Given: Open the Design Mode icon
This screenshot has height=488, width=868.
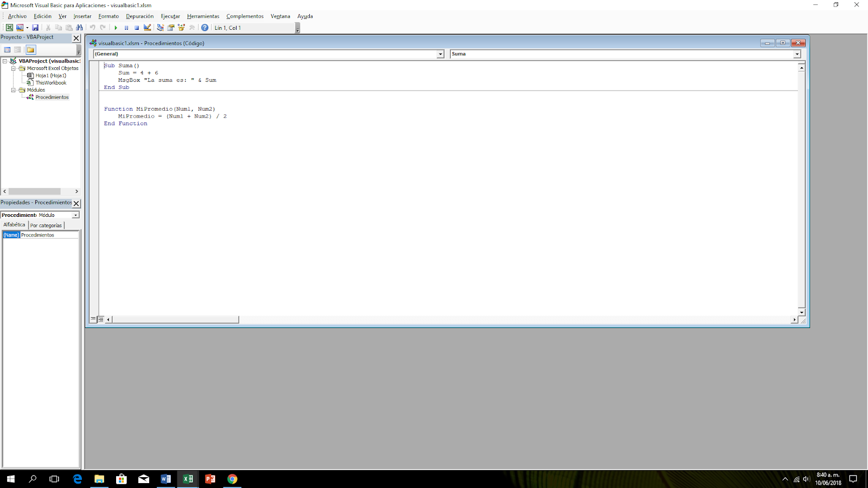Looking at the screenshot, I should [x=147, y=27].
